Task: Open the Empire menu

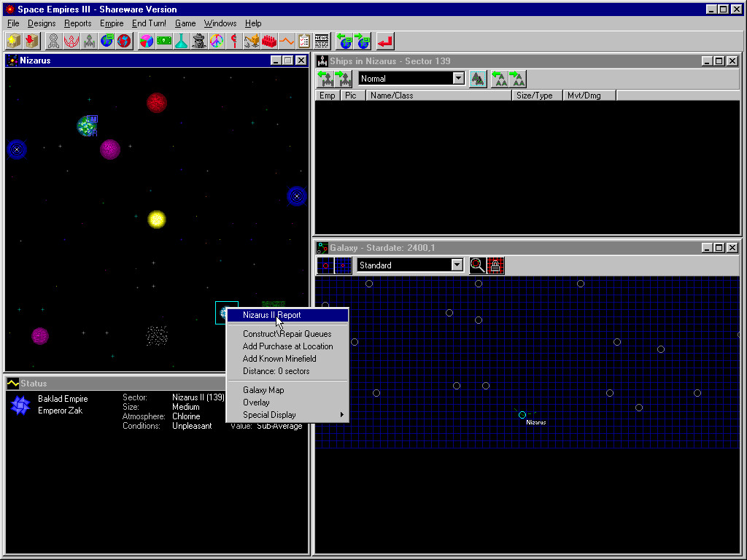Action: (112, 23)
